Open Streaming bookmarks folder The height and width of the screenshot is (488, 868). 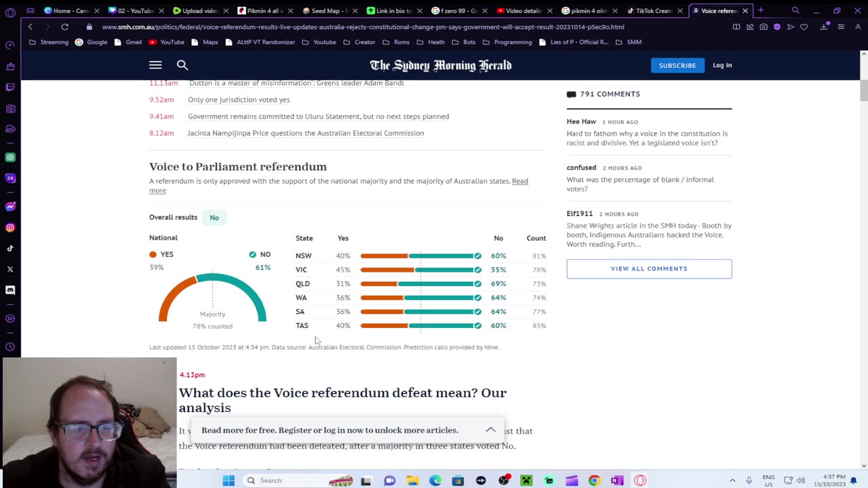[x=49, y=42]
